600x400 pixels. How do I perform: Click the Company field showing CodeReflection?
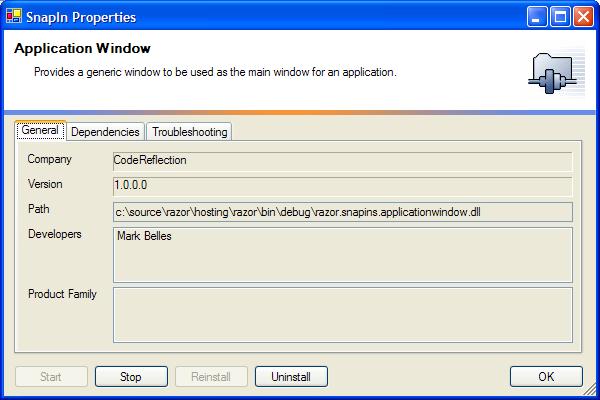342,161
